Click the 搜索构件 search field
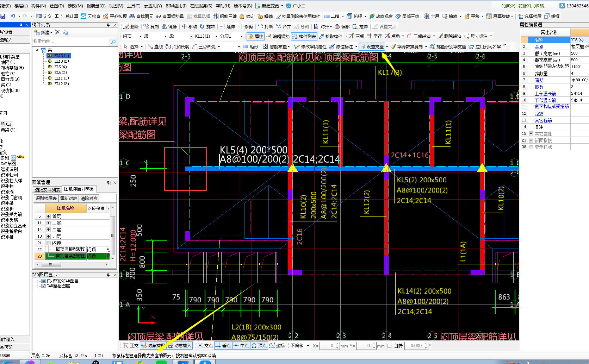The height and width of the screenshot is (364, 589). [71, 42]
